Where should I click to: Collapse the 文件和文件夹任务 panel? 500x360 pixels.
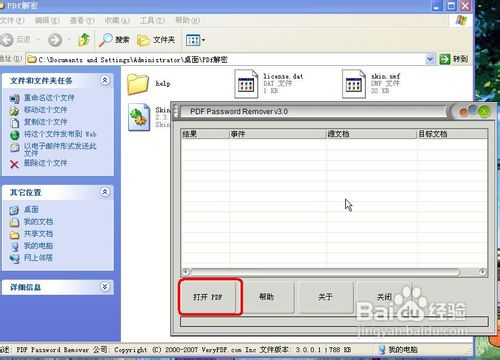[x=105, y=80]
